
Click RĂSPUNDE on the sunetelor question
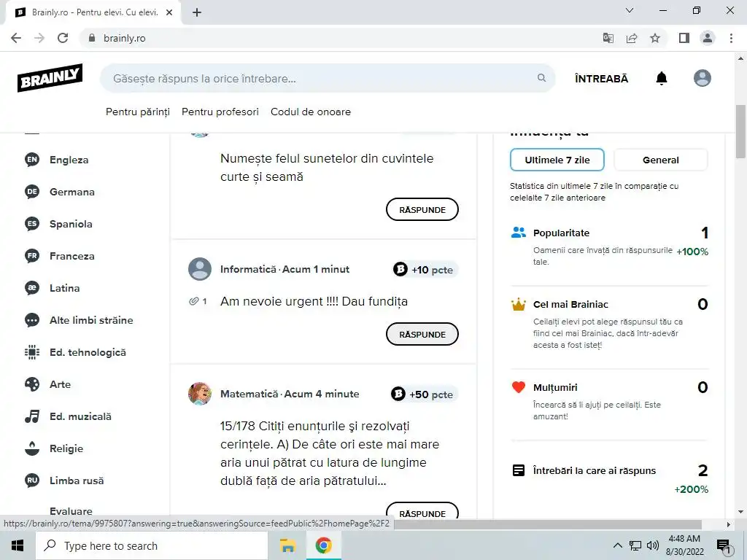[x=422, y=209]
